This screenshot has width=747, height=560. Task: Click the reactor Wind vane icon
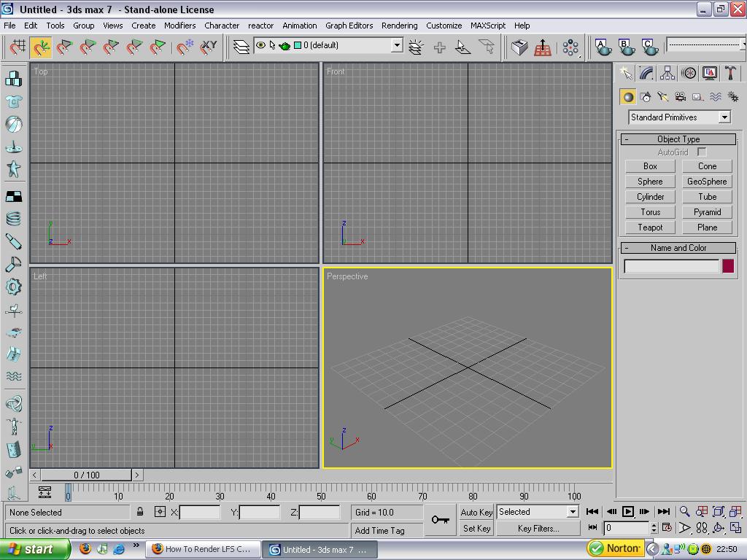click(x=13, y=311)
